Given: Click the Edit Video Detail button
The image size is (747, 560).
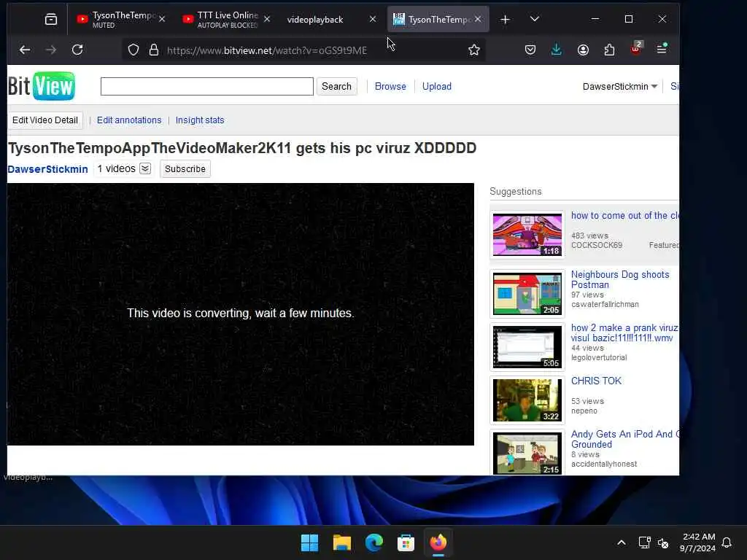Looking at the screenshot, I should pyautogui.click(x=45, y=120).
